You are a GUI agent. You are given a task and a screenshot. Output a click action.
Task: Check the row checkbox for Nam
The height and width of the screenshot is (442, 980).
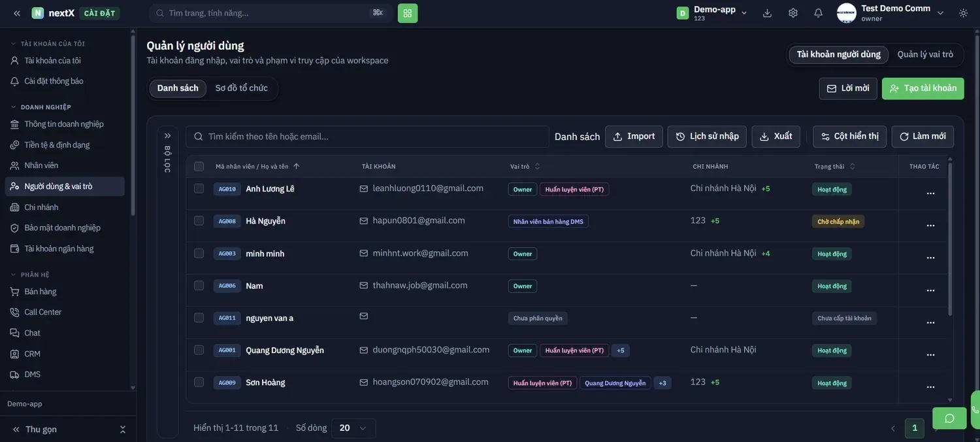(x=199, y=285)
